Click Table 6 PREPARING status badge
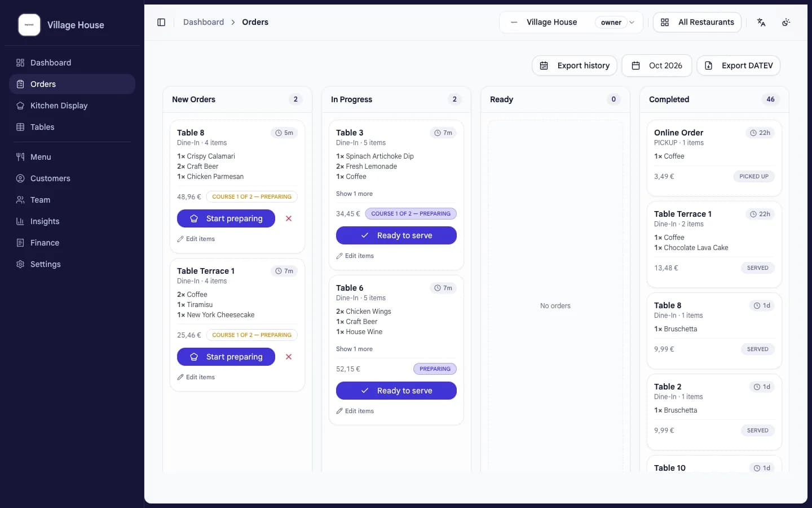Screen dimensions: 812x508 coord(435,369)
